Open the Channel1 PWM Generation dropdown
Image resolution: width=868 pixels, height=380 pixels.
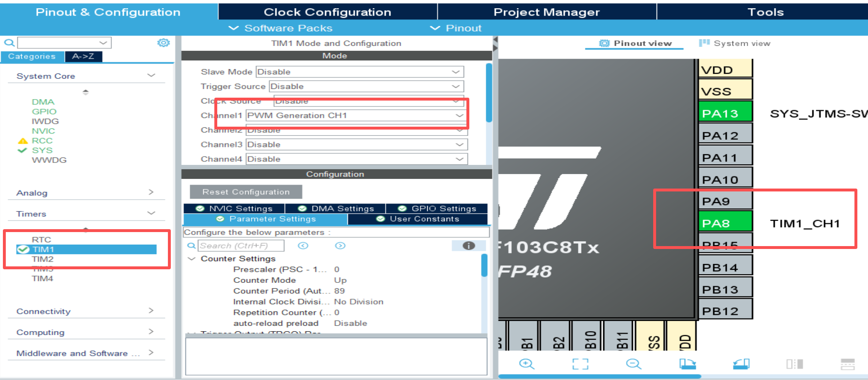coord(356,116)
